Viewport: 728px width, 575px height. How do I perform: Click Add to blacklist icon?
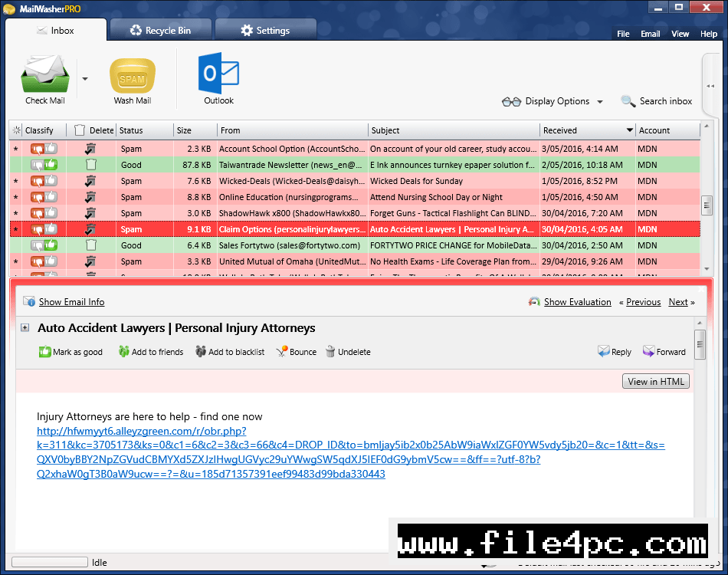pos(201,352)
